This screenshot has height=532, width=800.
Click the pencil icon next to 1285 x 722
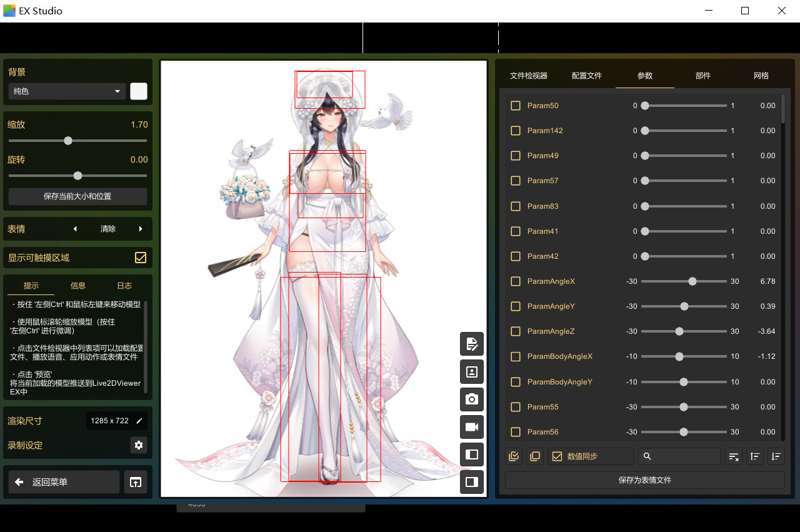[x=139, y=421]
